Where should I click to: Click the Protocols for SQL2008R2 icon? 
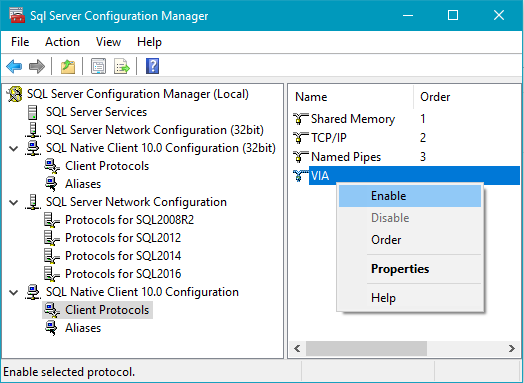(52, 220)
